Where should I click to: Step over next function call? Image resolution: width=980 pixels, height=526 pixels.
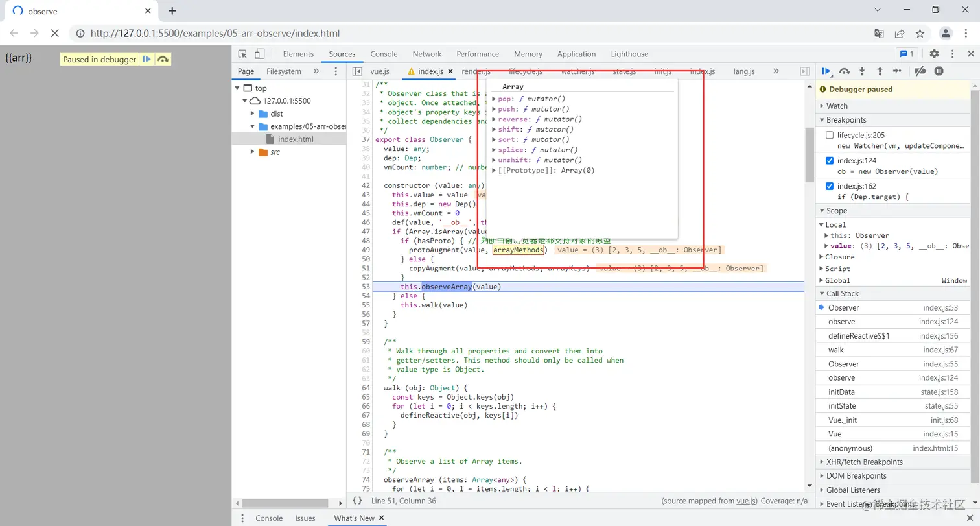tap(845, 71)
